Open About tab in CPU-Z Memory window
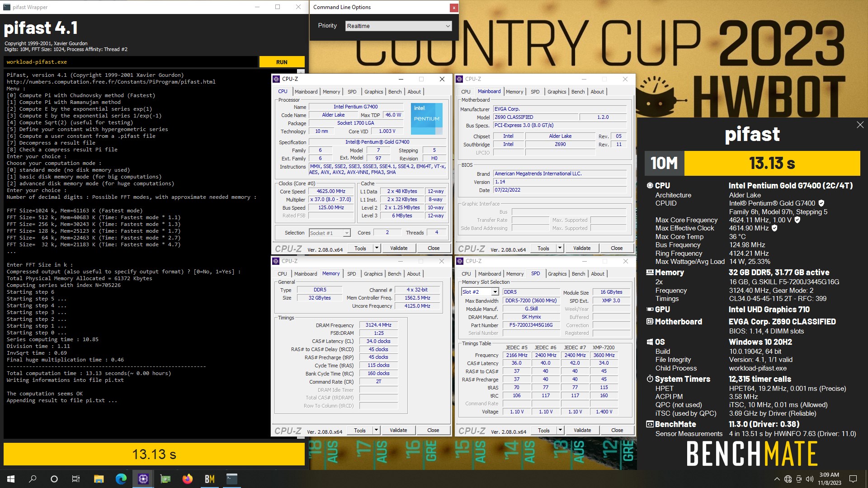This screenshot has height=488, width=868. [x=414, y=274]
